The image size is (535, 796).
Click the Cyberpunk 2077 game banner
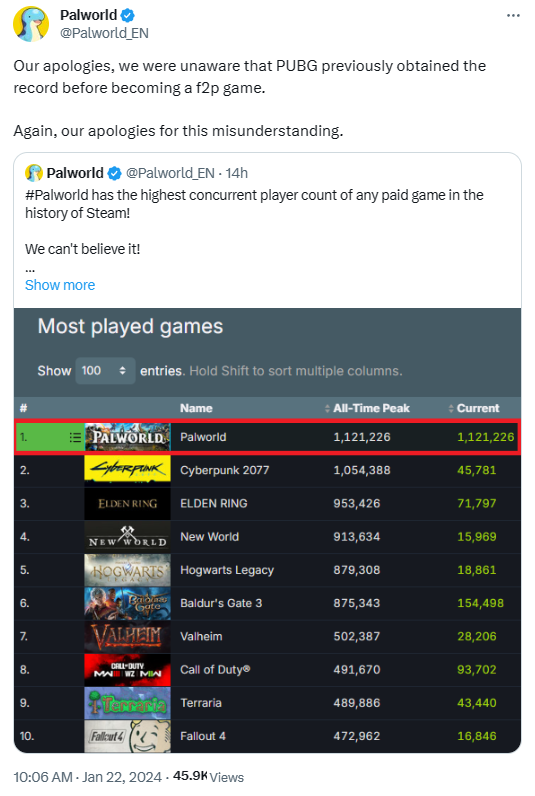(x=127, y=471)
